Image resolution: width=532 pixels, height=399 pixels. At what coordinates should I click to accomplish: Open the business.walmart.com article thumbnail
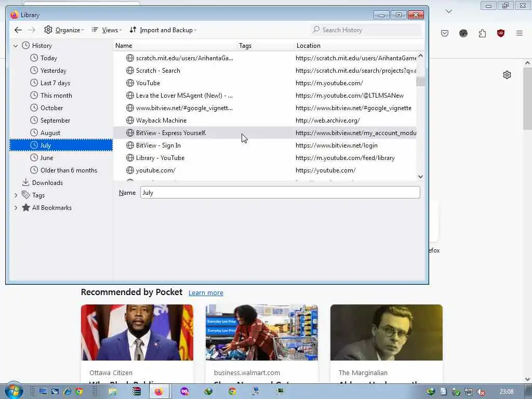point(262,332)
